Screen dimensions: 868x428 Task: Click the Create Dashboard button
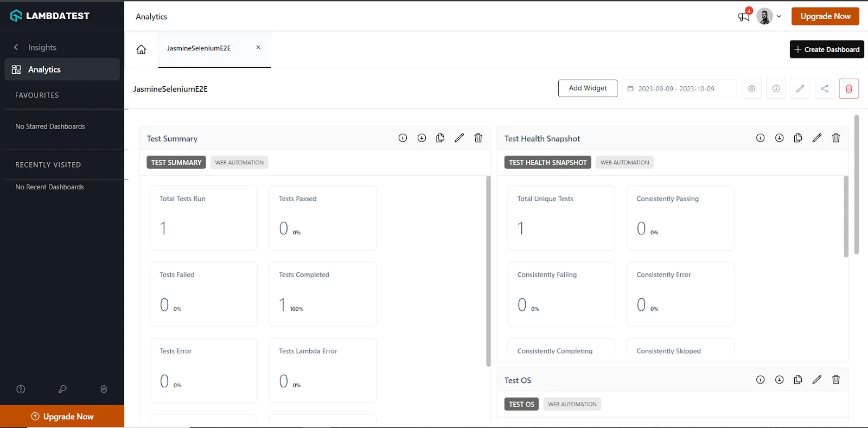827,49
